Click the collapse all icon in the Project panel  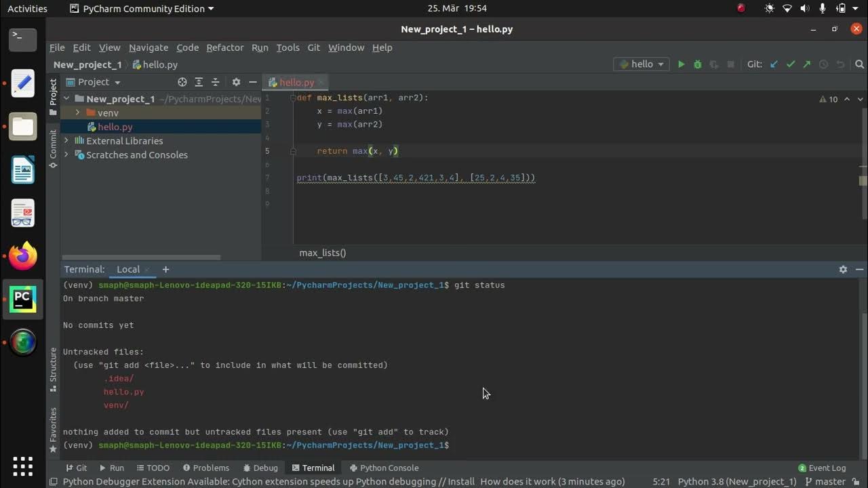(x=216, y=82)
